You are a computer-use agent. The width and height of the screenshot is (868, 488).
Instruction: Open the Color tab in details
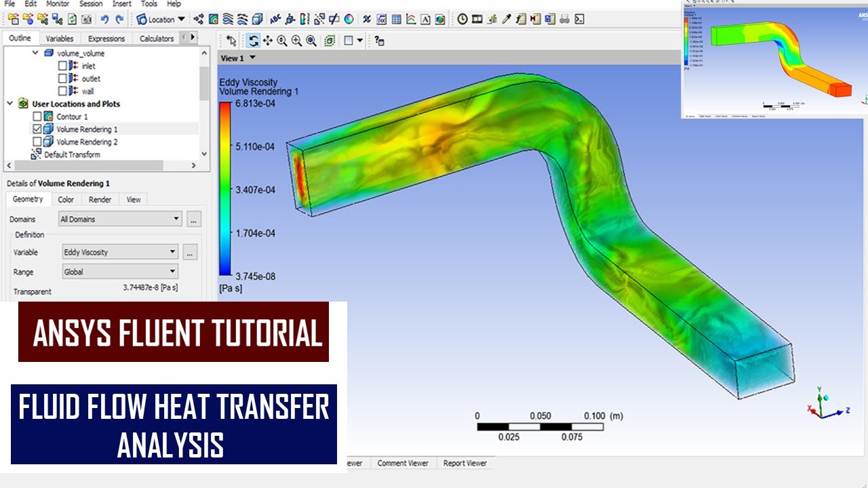[66, 199]
